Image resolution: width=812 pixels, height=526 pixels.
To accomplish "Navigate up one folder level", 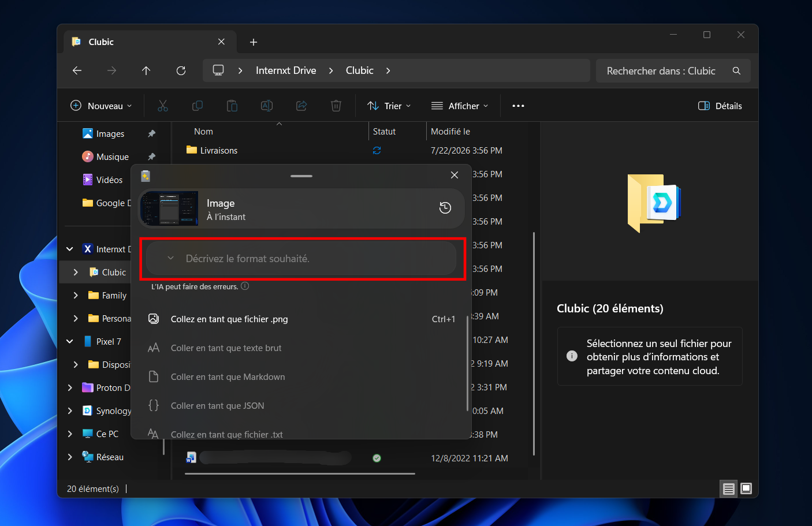I will 146,70.
